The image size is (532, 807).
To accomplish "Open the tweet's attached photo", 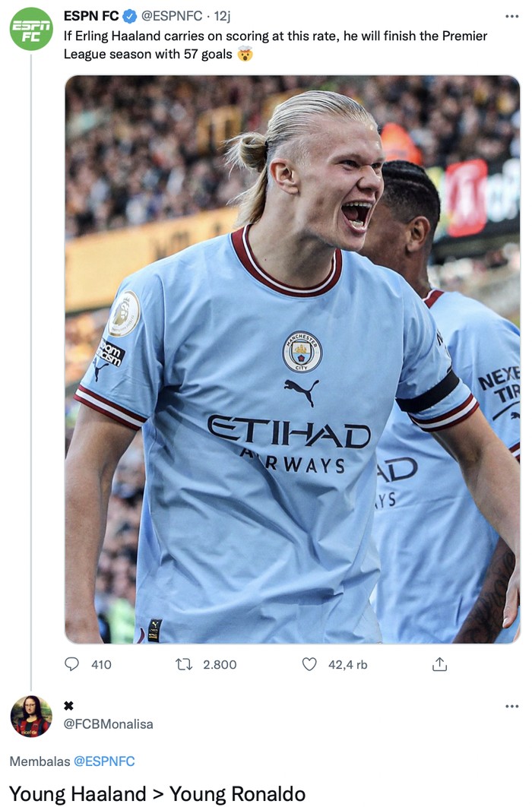I will coord(292,359).
